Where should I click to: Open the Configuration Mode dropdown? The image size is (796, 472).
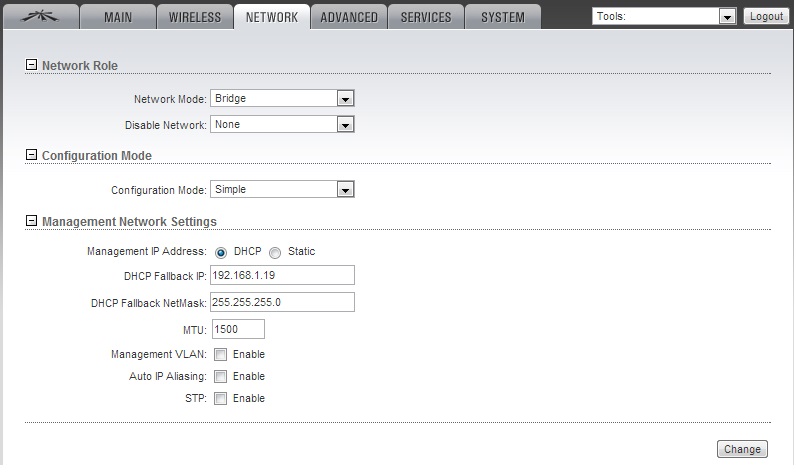coord(282,189)
